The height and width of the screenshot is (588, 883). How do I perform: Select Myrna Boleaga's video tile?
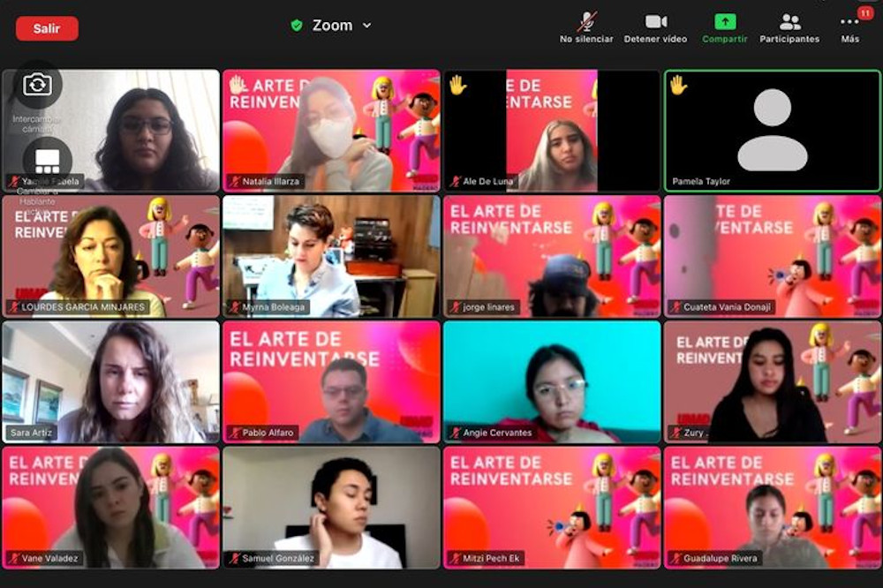331,256
